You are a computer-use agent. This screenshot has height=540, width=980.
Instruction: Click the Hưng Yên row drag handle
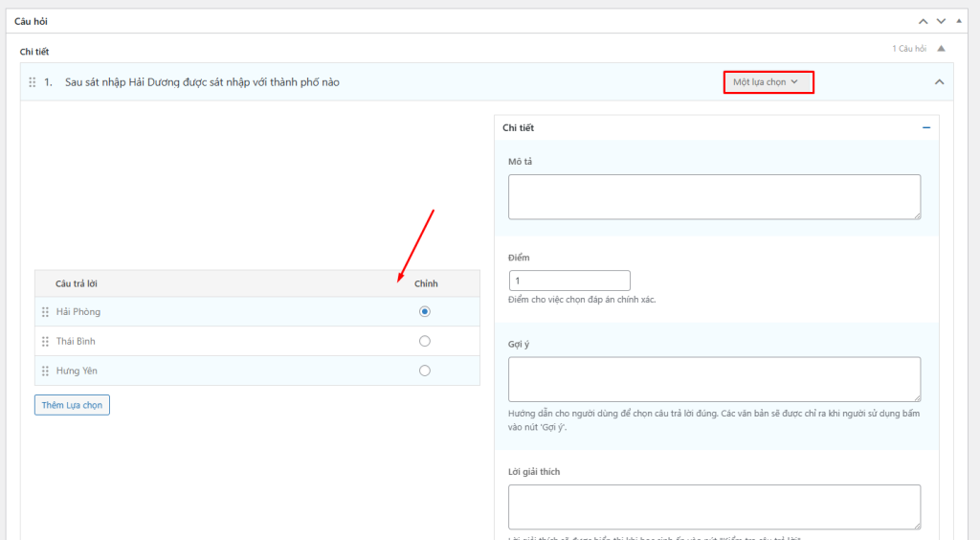(45, 371)
